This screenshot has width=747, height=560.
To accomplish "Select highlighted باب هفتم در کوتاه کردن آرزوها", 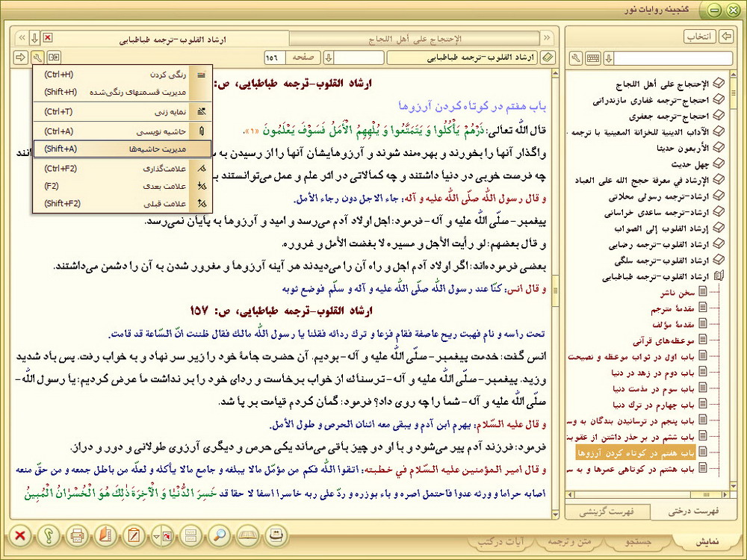I will click(636, 453).
